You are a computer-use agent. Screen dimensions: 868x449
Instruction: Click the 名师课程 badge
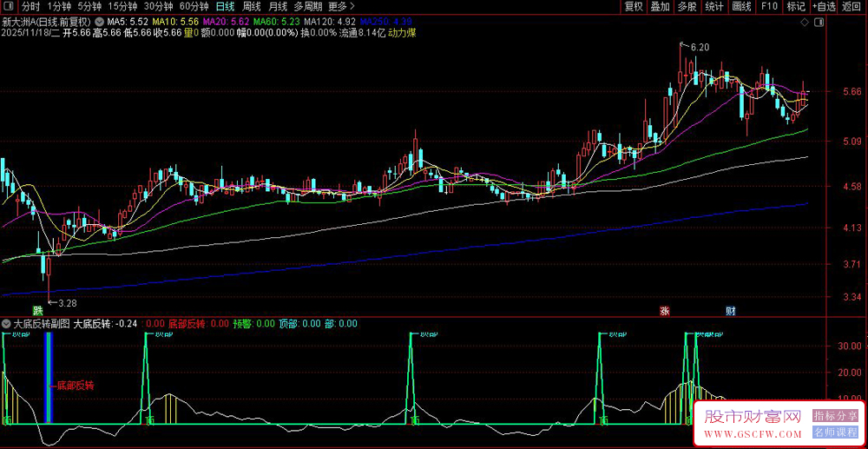(x=835, y=432)
